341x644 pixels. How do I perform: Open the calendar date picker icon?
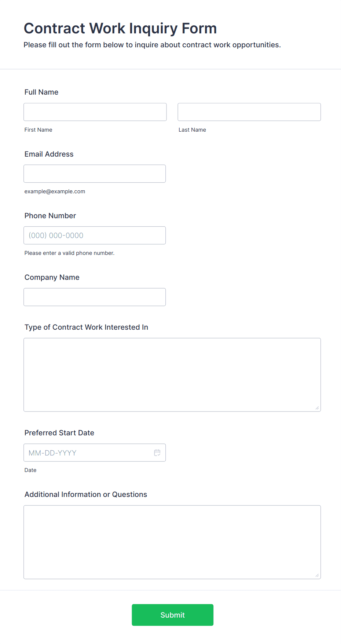[157, 453]
